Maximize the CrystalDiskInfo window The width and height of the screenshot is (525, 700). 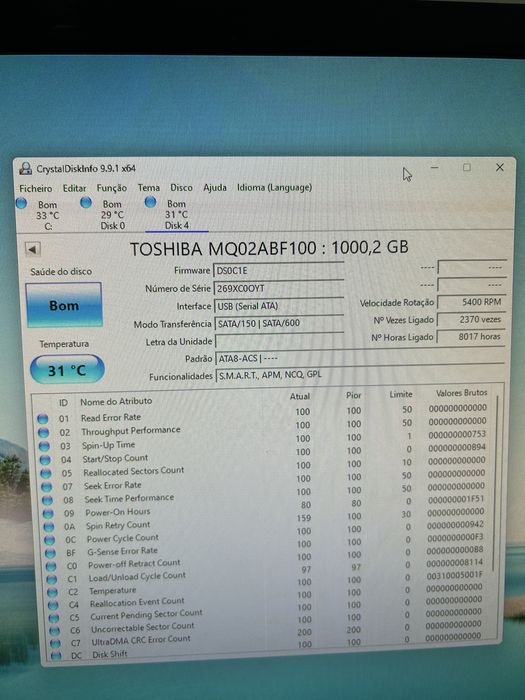467,167
